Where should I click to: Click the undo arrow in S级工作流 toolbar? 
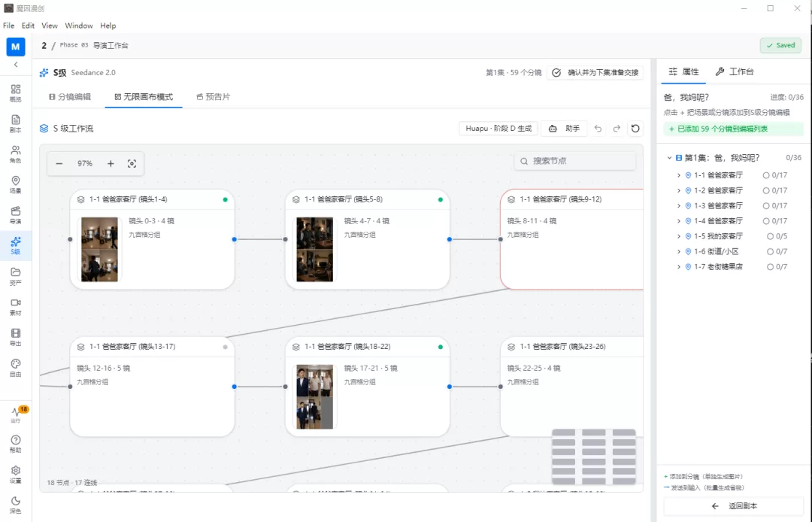pyautogui.click(x=598, y=129)
